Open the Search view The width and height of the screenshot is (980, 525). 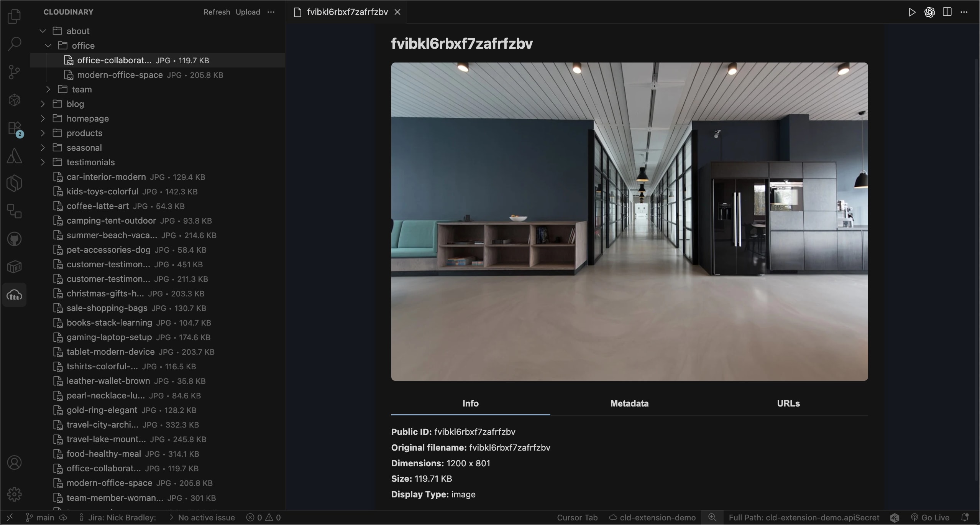(14, 44)
